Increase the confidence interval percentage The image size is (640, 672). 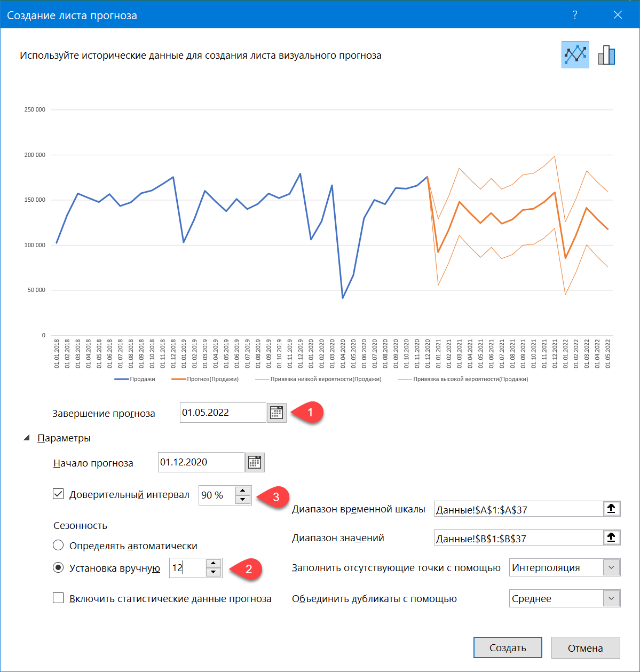coord(243,491)
